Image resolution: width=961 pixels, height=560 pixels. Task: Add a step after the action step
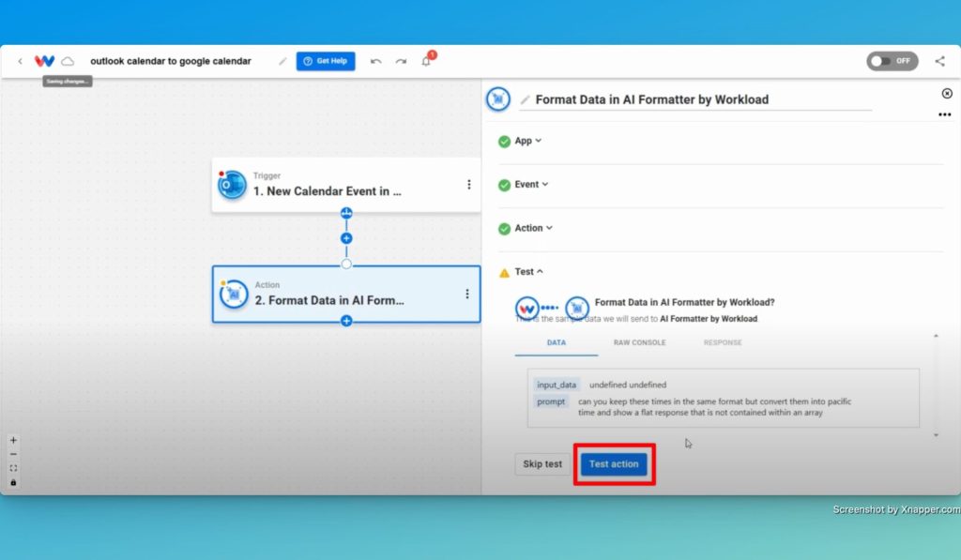coord(346,321)
